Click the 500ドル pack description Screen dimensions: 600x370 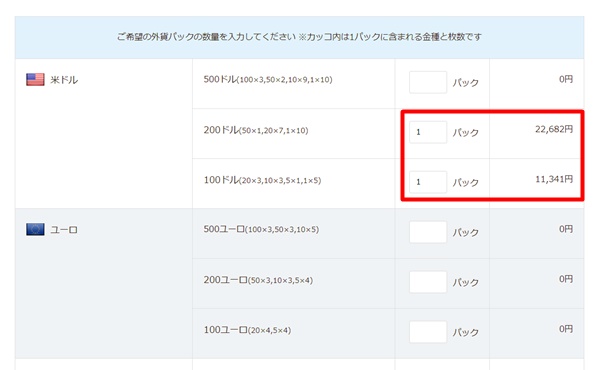click(268, 80)
